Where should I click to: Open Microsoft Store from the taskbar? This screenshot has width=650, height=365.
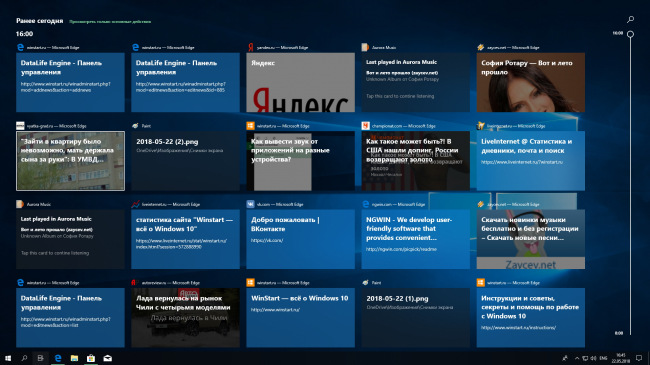(x=91, y=358)
